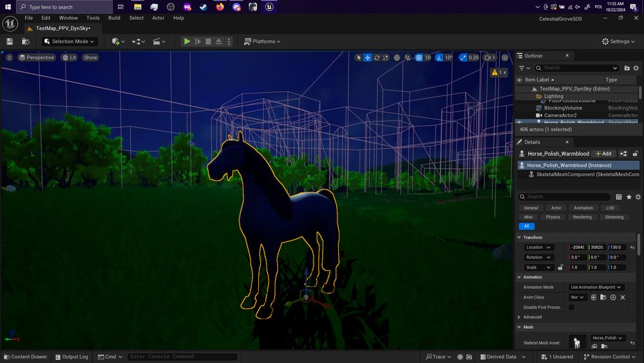Adjust camera speed setting
This screenshot has height=363, width=644.
(x=490, y=57)
